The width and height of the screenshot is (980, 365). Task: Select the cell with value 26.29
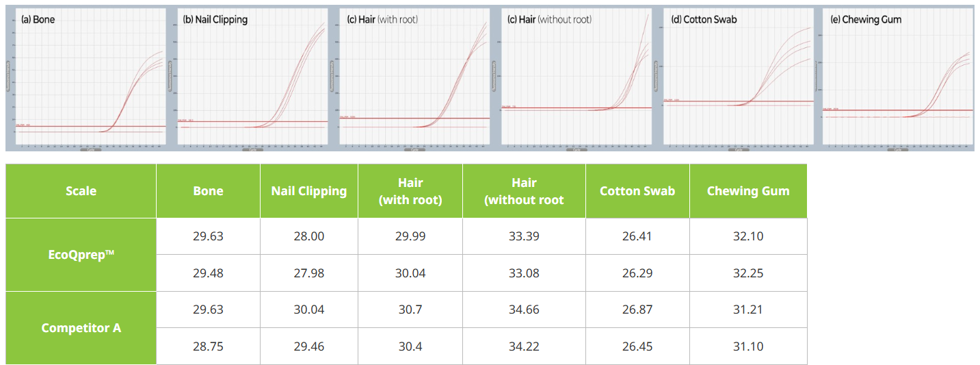point(637,273)
